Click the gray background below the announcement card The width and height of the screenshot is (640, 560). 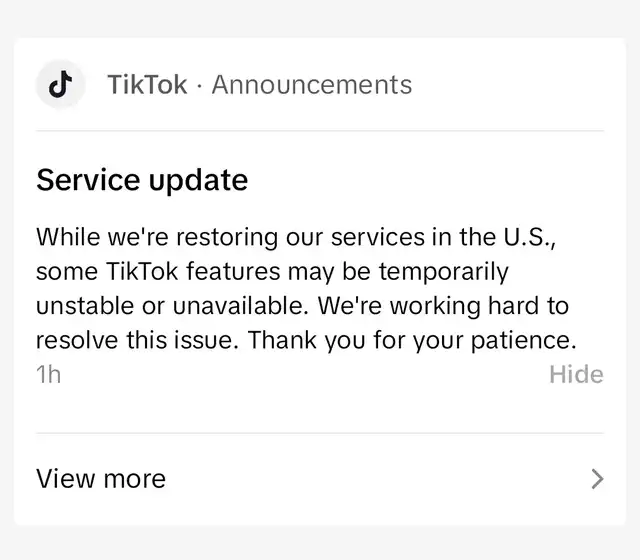[320, 543]
